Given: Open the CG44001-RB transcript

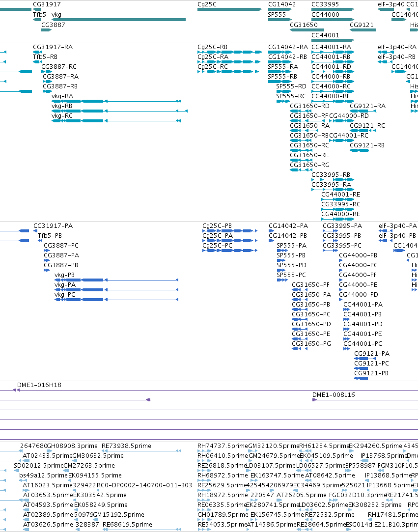Looking at the screenshot, I should click(333, 62).
